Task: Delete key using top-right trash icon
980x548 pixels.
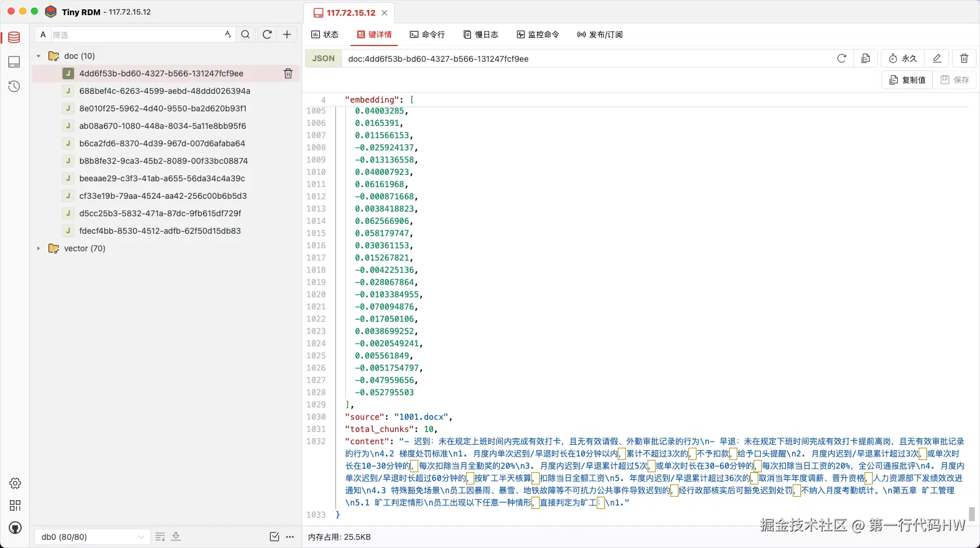Action: (964, 58)
